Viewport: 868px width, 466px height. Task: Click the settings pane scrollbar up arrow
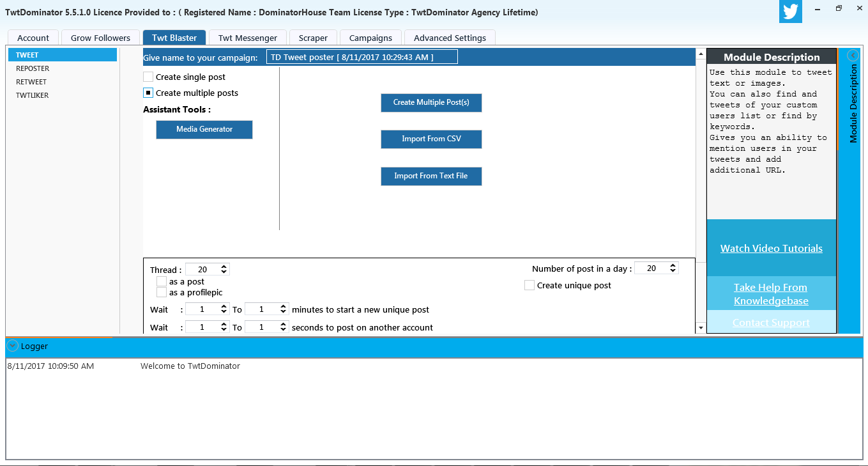(701, 54)
